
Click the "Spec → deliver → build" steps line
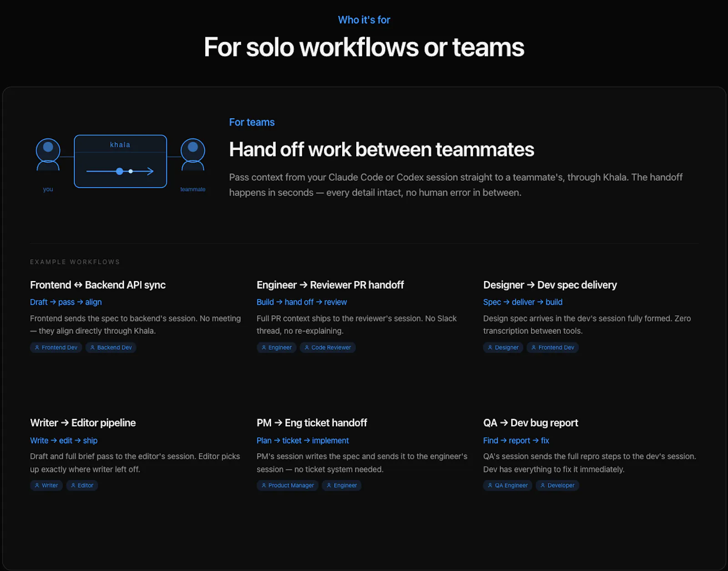(x=523, y=302)
